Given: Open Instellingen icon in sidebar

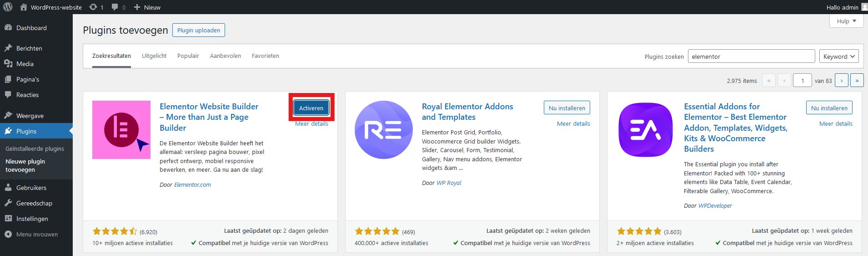Looking at the screenshot, I should tap(8, 218).
